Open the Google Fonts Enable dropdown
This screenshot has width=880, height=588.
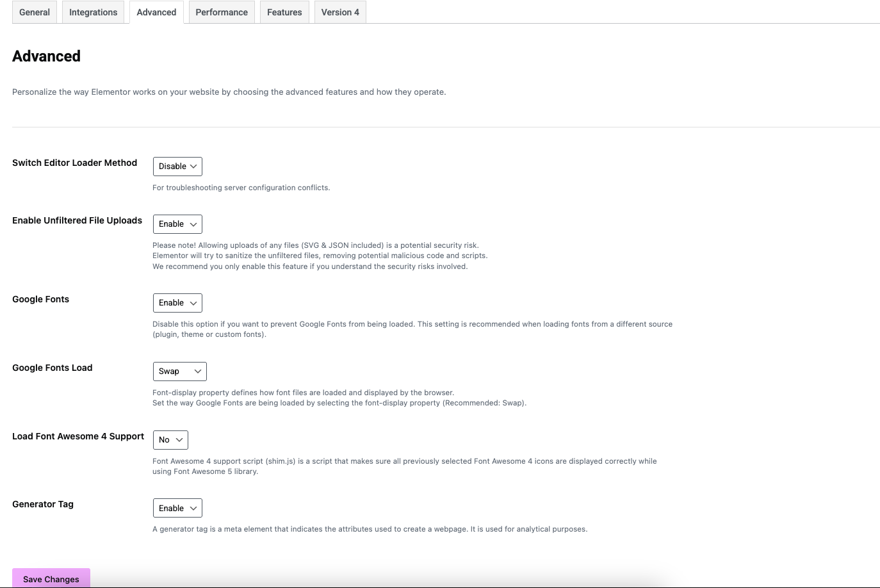(177, 303)
